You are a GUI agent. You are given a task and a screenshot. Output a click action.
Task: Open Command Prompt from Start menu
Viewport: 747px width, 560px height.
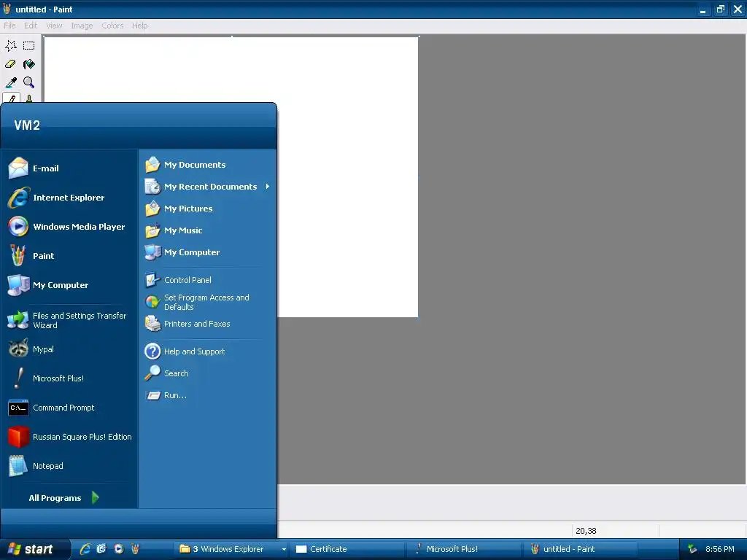coord(69,408)
